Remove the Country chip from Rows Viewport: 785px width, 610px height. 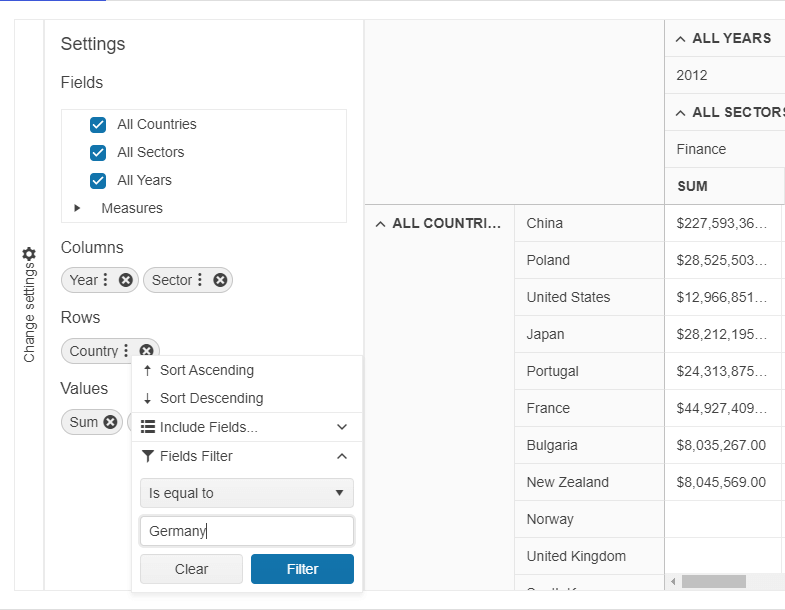(147, 351)
